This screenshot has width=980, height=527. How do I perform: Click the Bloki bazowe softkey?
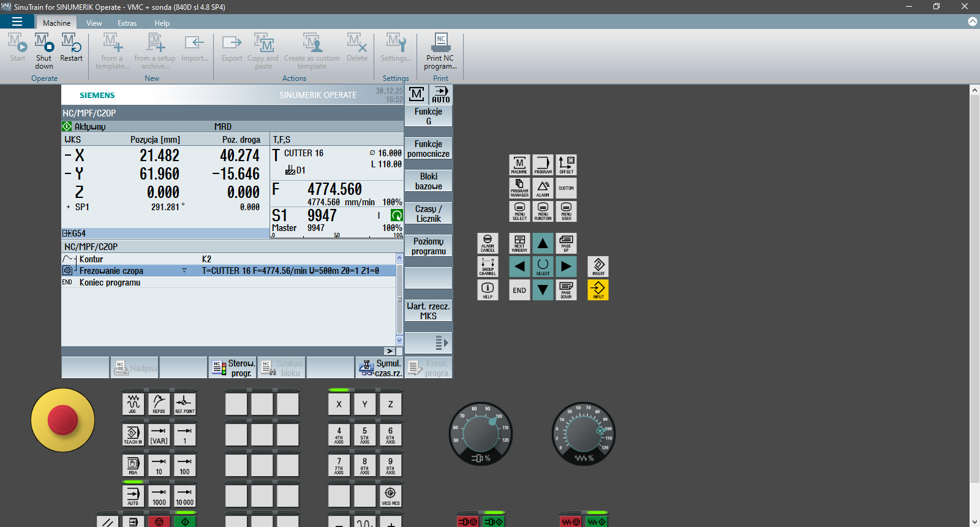(429, 181)
